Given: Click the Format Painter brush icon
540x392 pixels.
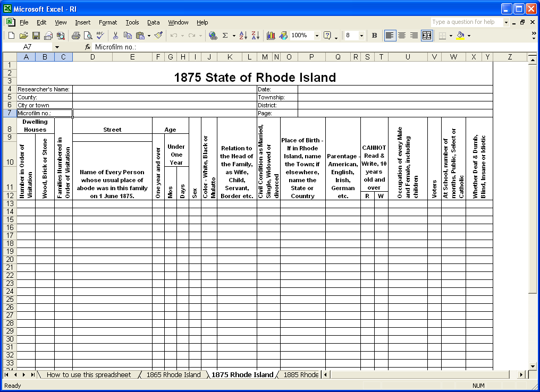Looking at the screenshot, I should pos(159,36).
